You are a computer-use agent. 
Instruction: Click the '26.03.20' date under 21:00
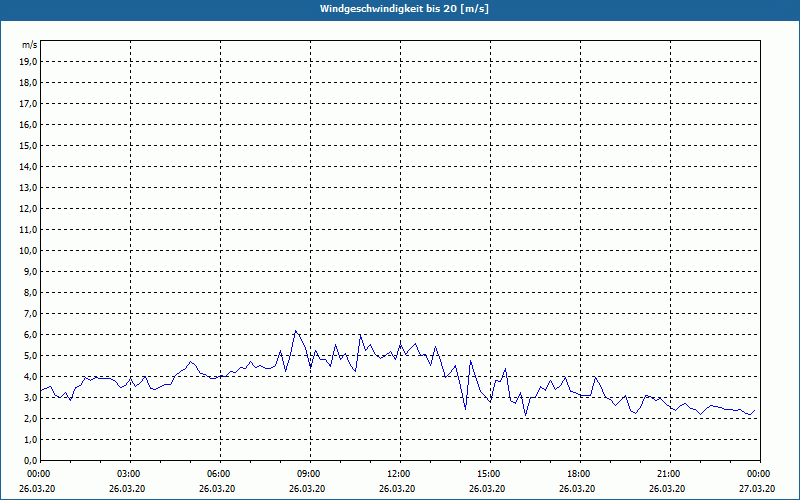tap(667, 489)
